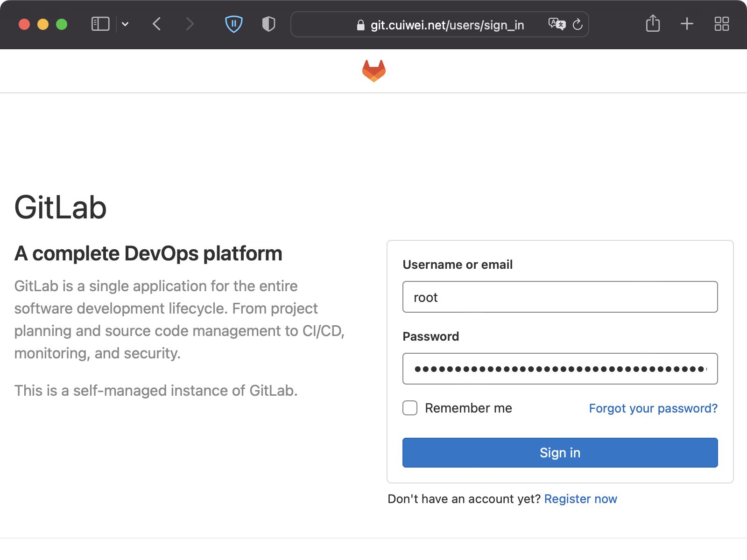Open the privacy report shield icon
The height and width of the screenshot is (560, 747).
[x=268, y=24]
